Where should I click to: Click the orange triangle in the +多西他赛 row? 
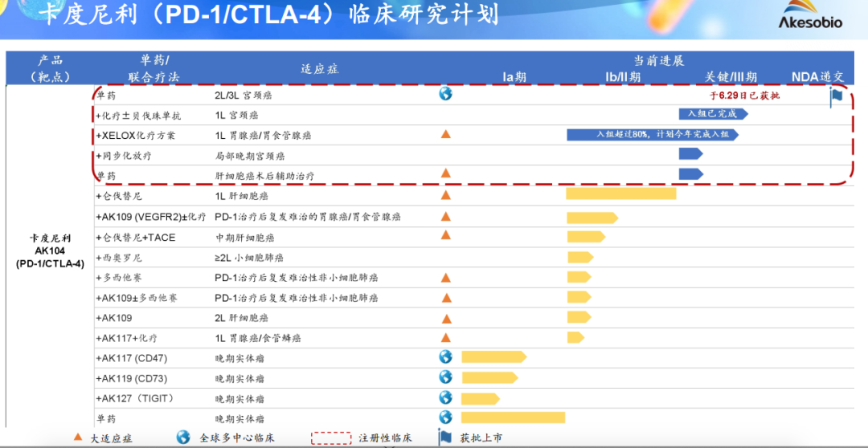click(445, 277)
